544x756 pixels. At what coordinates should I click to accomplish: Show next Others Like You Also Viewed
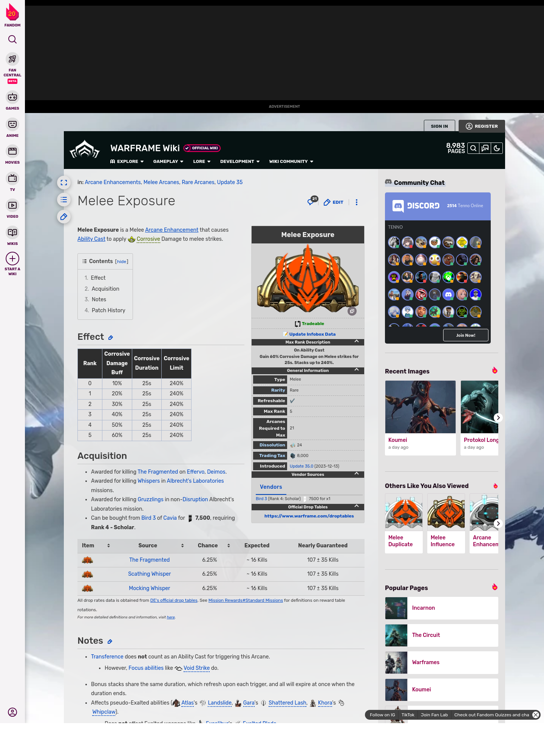coord(498,524)
